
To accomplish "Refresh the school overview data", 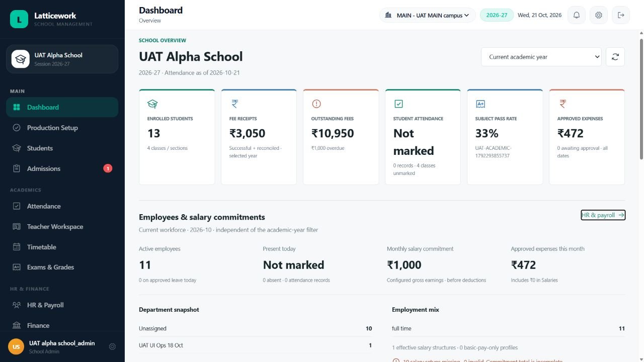I will 615,57.
